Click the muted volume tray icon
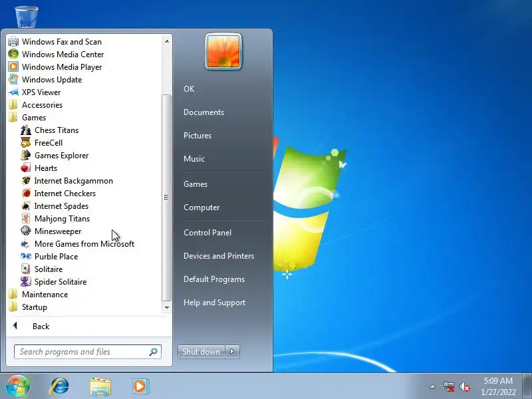The height and width of the screenshot is (399, 532). click(465, 386)
